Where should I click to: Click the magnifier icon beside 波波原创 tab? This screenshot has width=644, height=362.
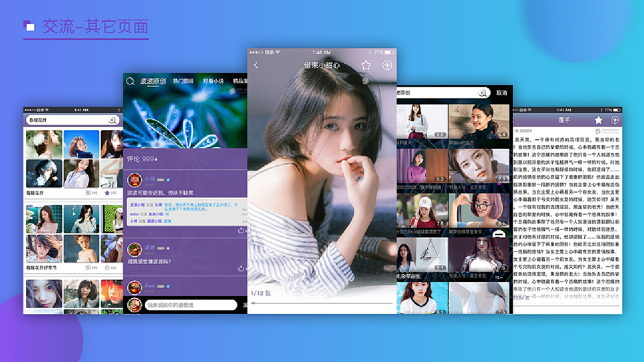pos(130,81)
